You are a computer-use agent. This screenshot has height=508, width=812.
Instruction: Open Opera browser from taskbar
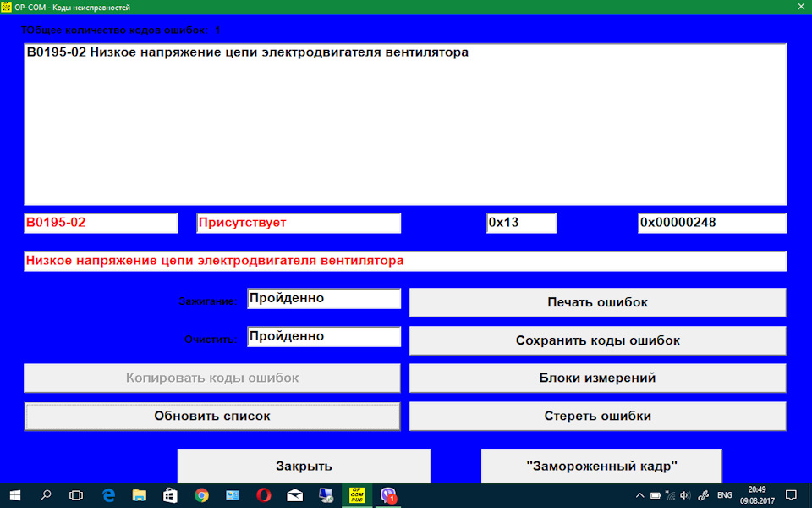(x=264, y=495)
